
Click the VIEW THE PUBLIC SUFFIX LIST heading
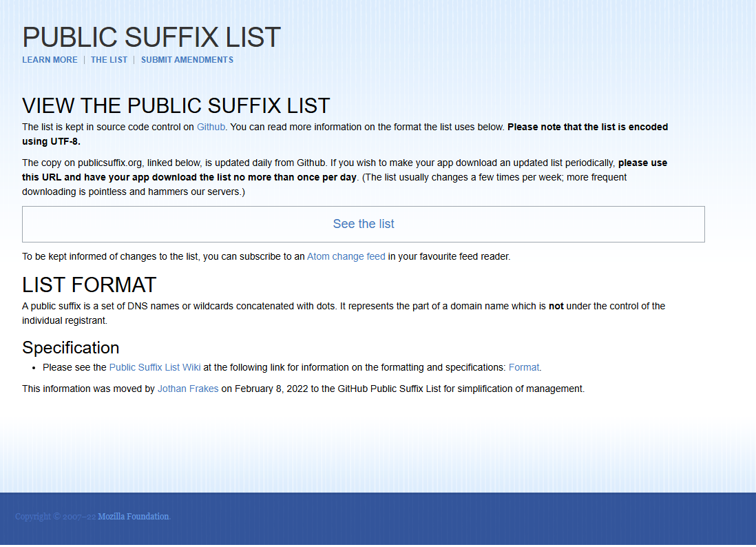click(x=176, y=105)
